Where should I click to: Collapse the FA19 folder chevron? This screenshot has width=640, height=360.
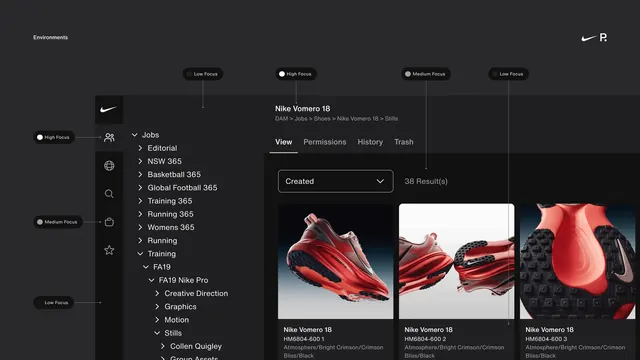[x=146, y=267]
